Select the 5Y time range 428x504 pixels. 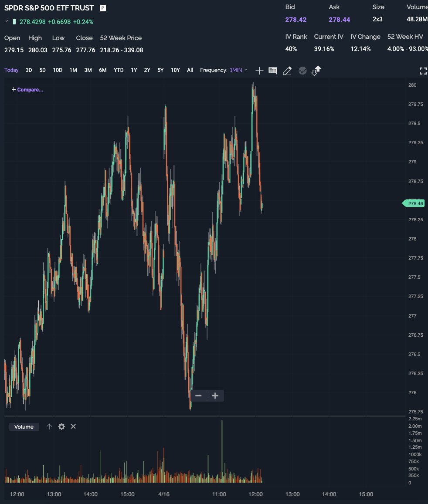tap(160, 70)
